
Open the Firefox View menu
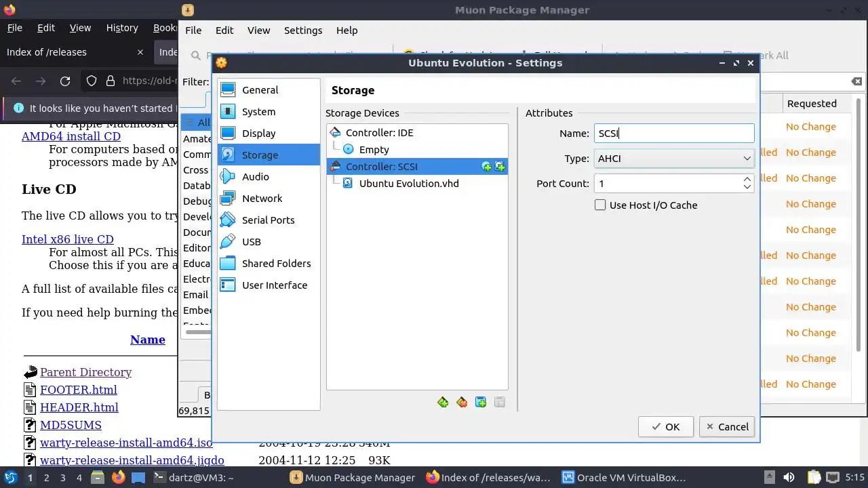[80, 28]
